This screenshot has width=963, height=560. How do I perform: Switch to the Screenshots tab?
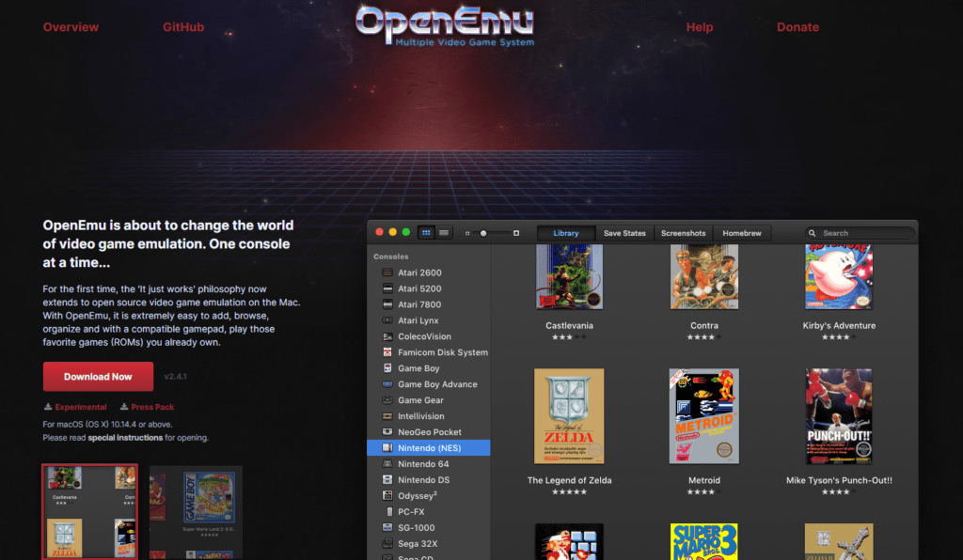point(683,233)
